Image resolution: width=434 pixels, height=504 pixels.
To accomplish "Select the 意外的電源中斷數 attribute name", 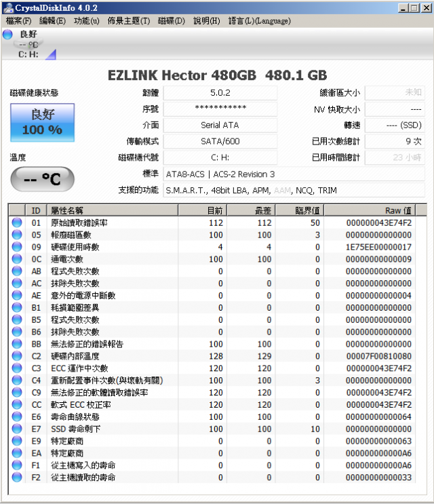I will 83,295.
